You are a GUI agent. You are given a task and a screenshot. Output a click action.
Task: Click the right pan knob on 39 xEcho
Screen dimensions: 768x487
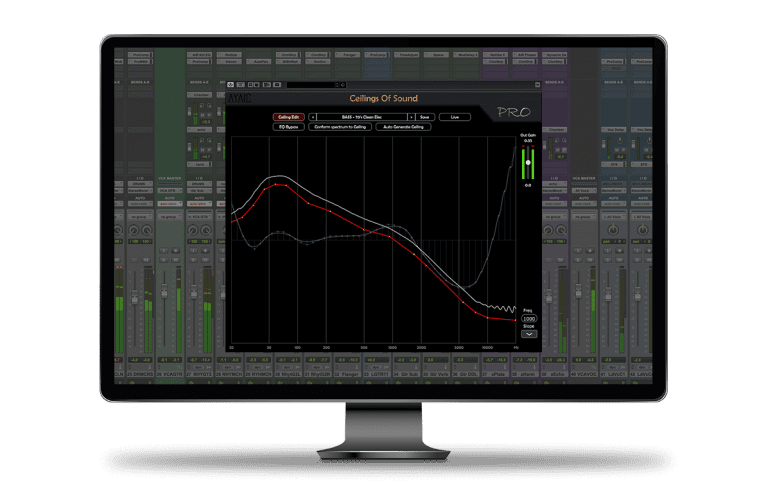561,230
